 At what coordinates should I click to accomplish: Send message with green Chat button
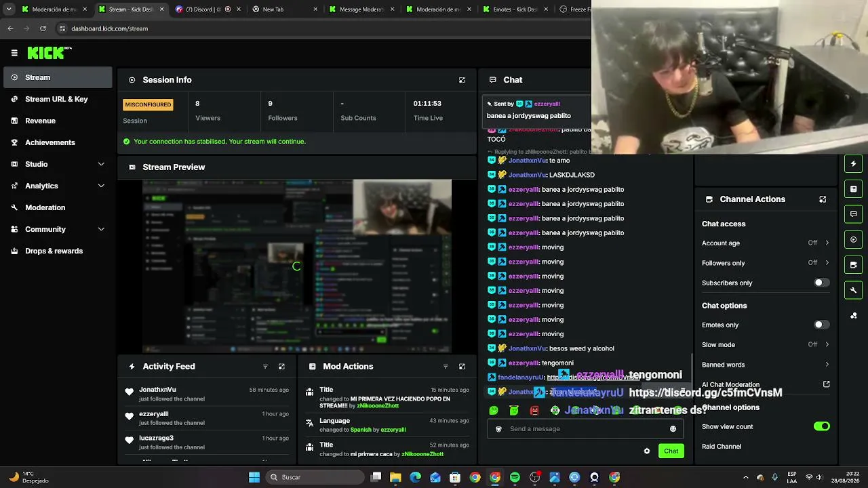click(671, 451)
